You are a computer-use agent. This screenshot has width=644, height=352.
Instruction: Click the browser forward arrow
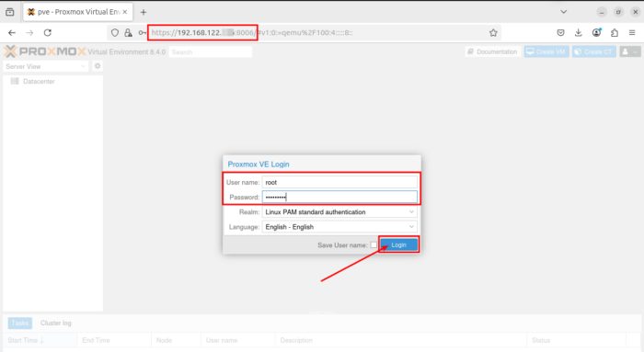click(29, 33)
